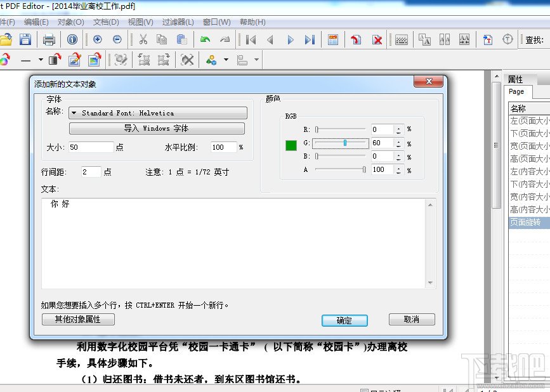Click the 导入 Windows 字体 button

tap(157, 128)
